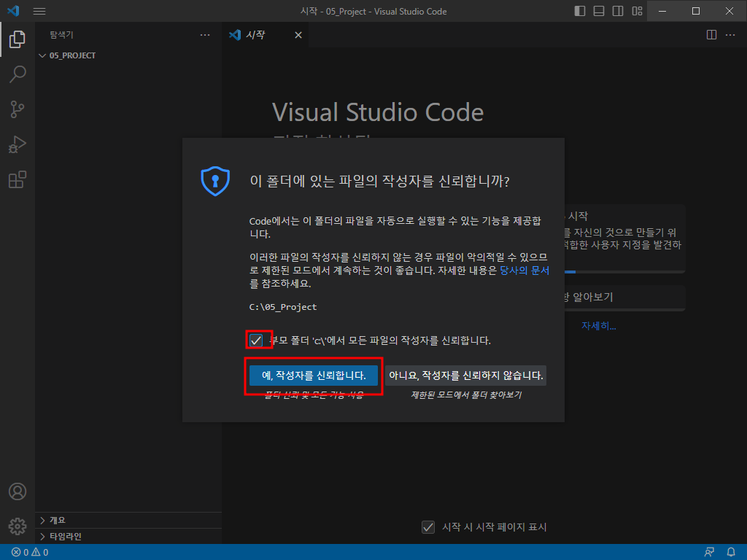
Task: Toggle primary side bar layout icon
Action: [580, 11]
